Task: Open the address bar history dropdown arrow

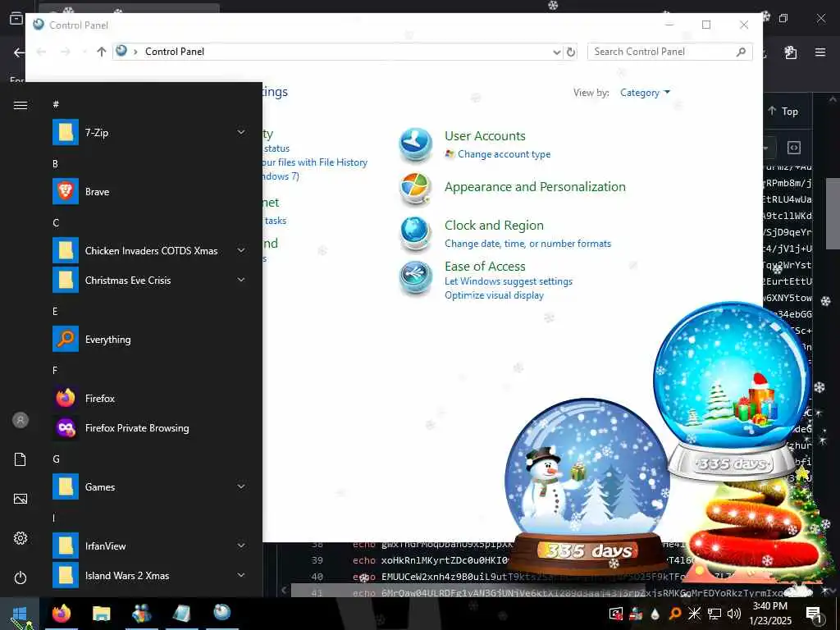Action: 557,52
